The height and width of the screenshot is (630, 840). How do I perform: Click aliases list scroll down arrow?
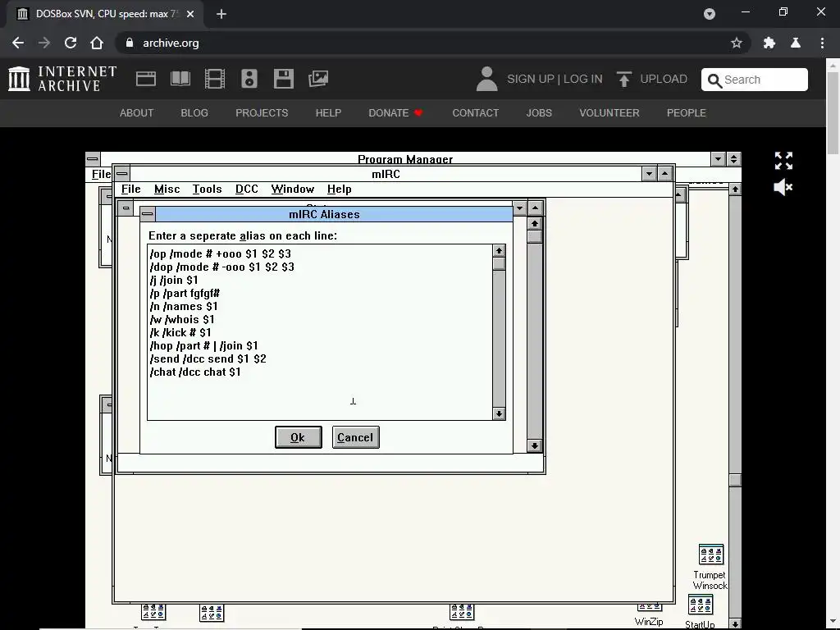pyautogui.click(x=499, y=413)
